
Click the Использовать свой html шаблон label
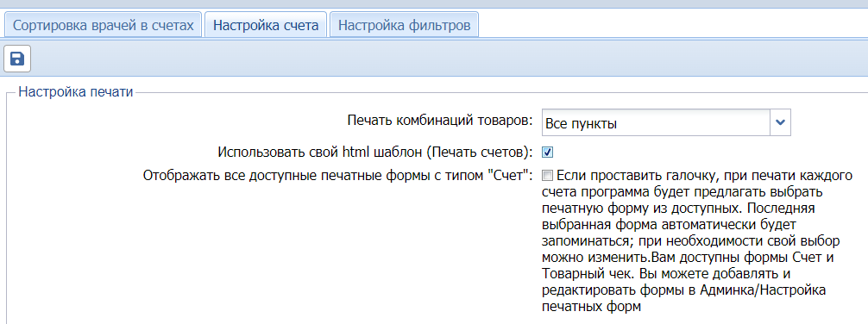(375, 152)
